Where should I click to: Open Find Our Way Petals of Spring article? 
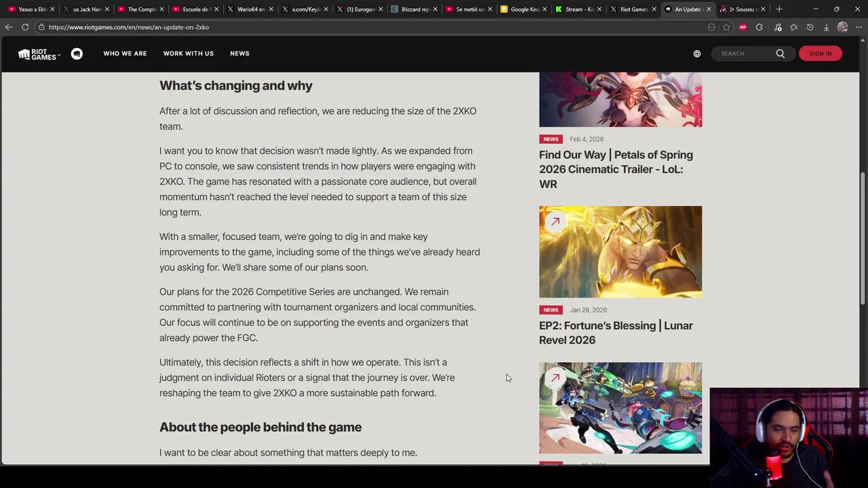(x=616, y=169)
